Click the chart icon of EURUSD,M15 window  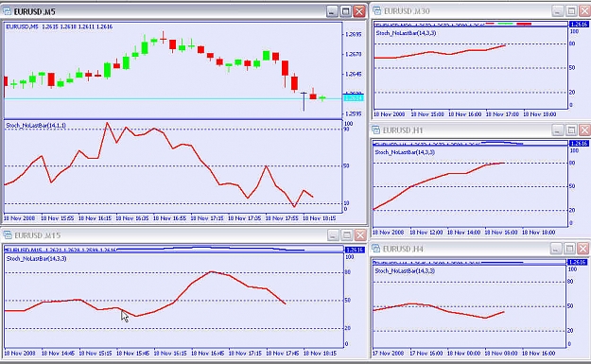(x=8, y=235)
